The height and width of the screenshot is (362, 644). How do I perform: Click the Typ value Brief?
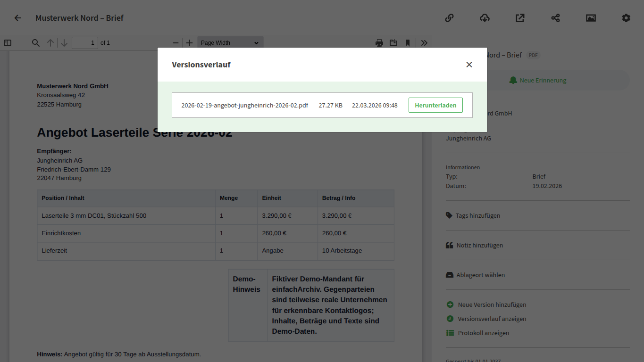click(x=539, y=176)
